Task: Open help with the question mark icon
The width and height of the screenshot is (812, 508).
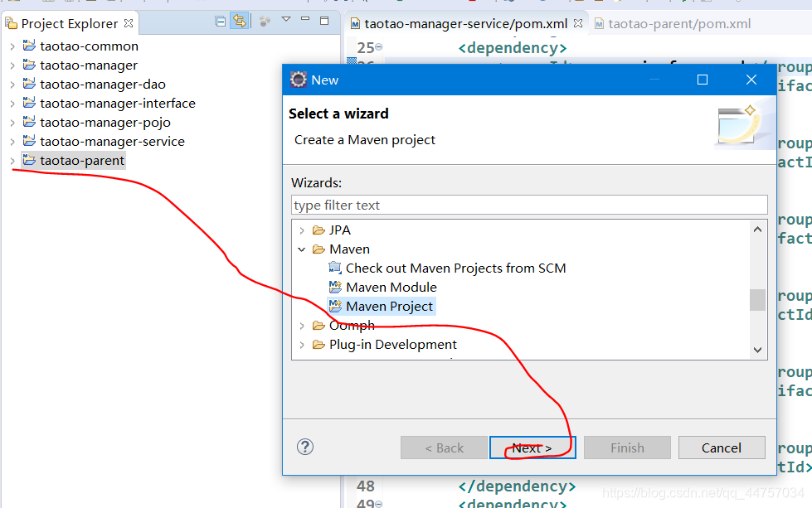Action: click(305, 447)
